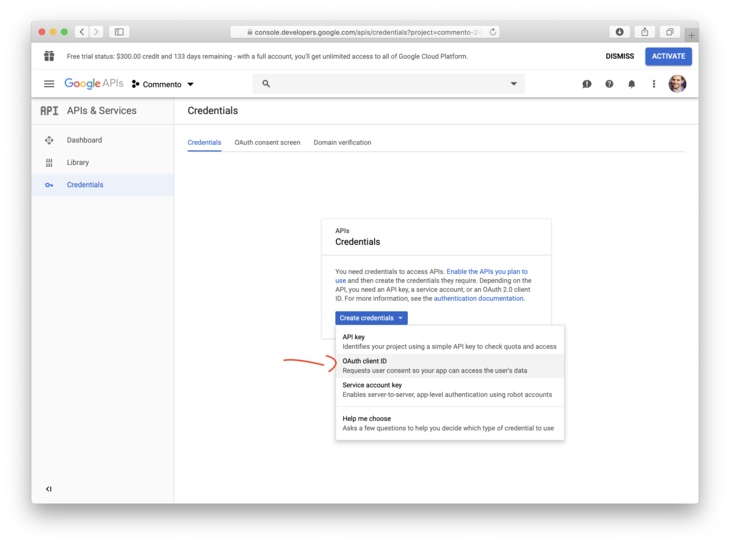Switch to the Credentials tab
The width and height of the screenshot is (730, 545).
pyautogui.click(x=204, y=142)
